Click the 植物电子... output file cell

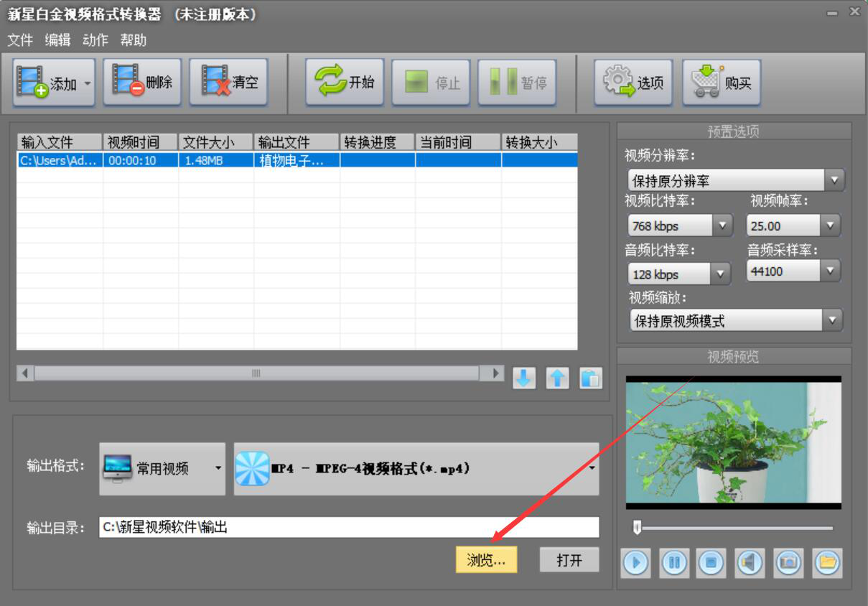(297, 160)
